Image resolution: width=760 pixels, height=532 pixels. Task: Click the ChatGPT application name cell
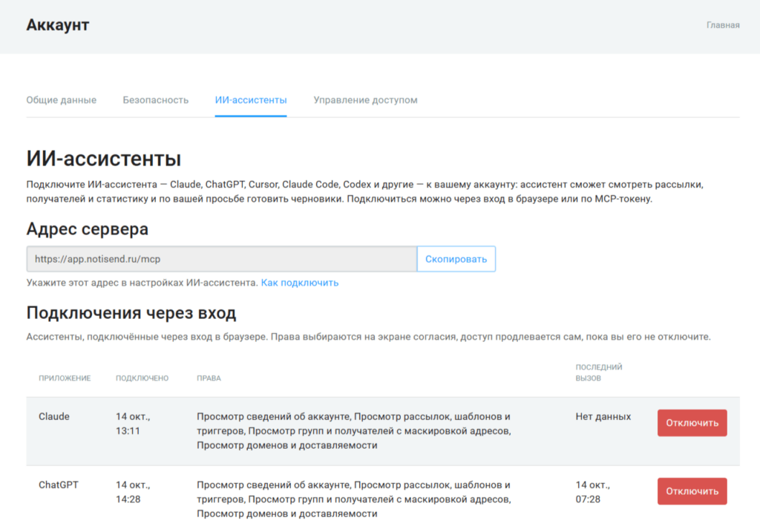click(x=58, y=485)
